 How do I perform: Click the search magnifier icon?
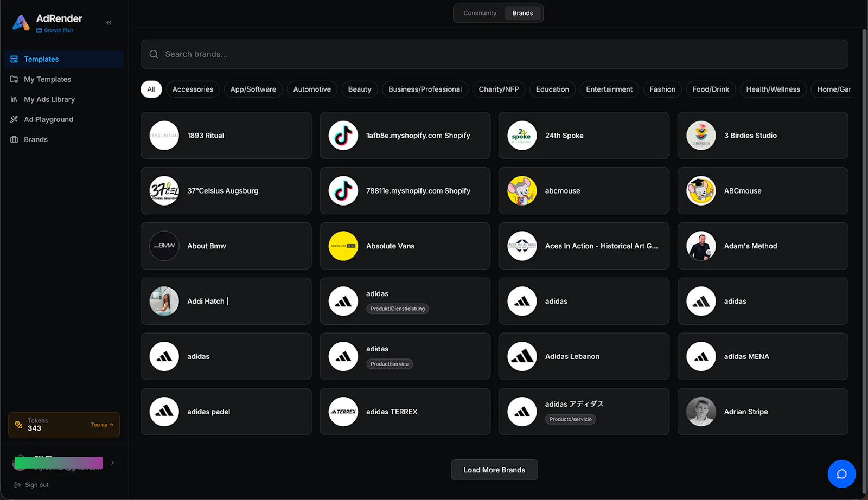pyautogui.click(x=154, y=54)
